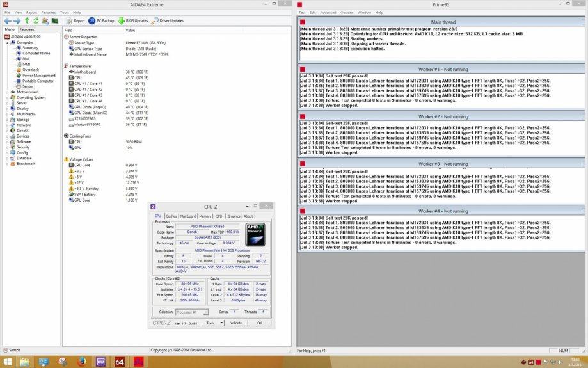Select the GPU Diode (DispIO) temperature row
Screen dimensions: 588x368
pyautogui.click(x=108, y=107)
